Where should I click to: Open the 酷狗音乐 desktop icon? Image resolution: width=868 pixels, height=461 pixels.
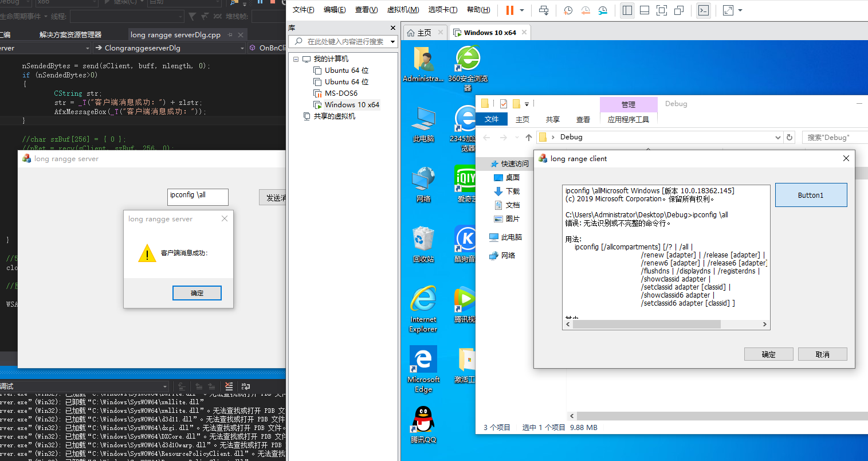point(465,245)
